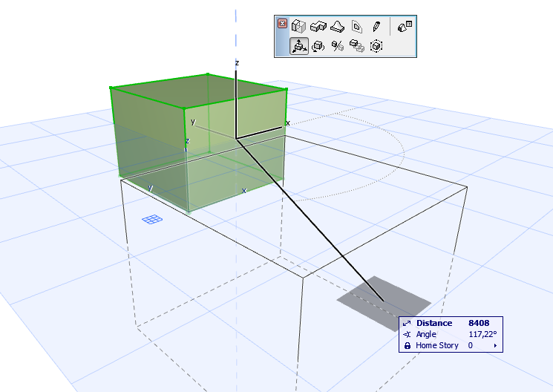Choose the stepped-block icon in the pet palette

tap(318, 27)
